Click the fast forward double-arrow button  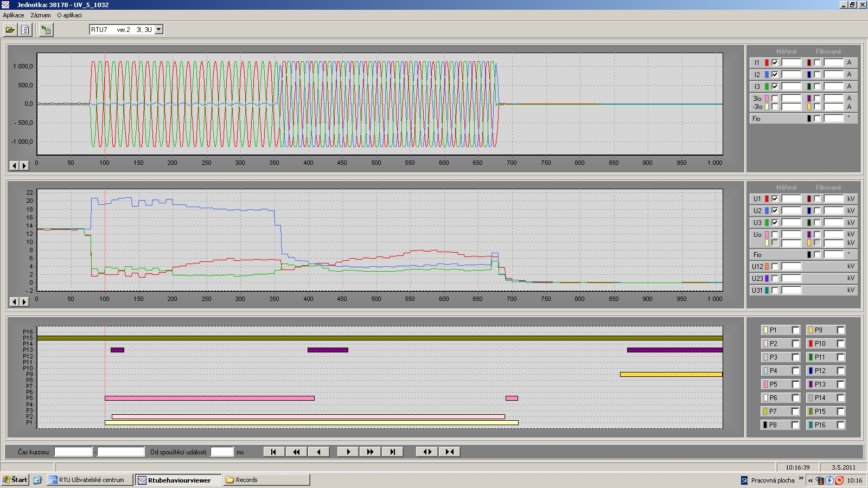(x=370, y=452)
